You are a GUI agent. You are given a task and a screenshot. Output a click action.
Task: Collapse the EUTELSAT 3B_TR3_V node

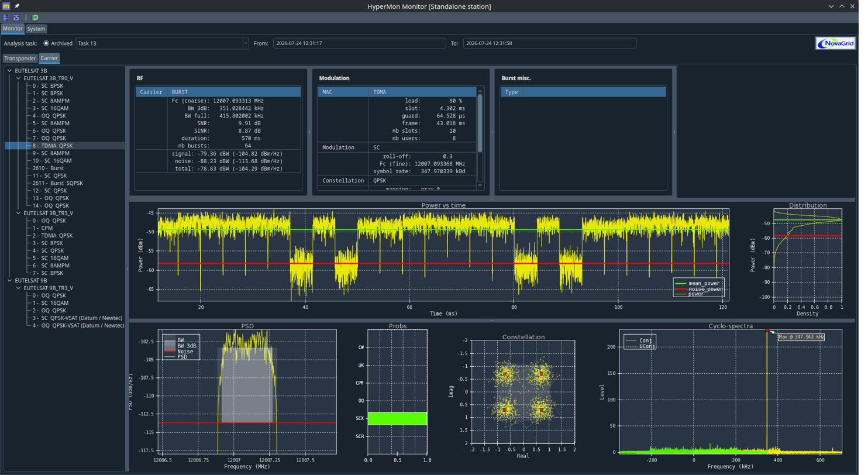(x=19, y=213)
